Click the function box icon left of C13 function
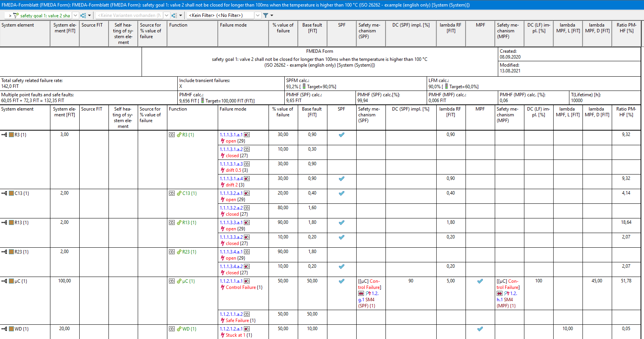The width and height of the screenshot is (644, 339). coord(172,193)
